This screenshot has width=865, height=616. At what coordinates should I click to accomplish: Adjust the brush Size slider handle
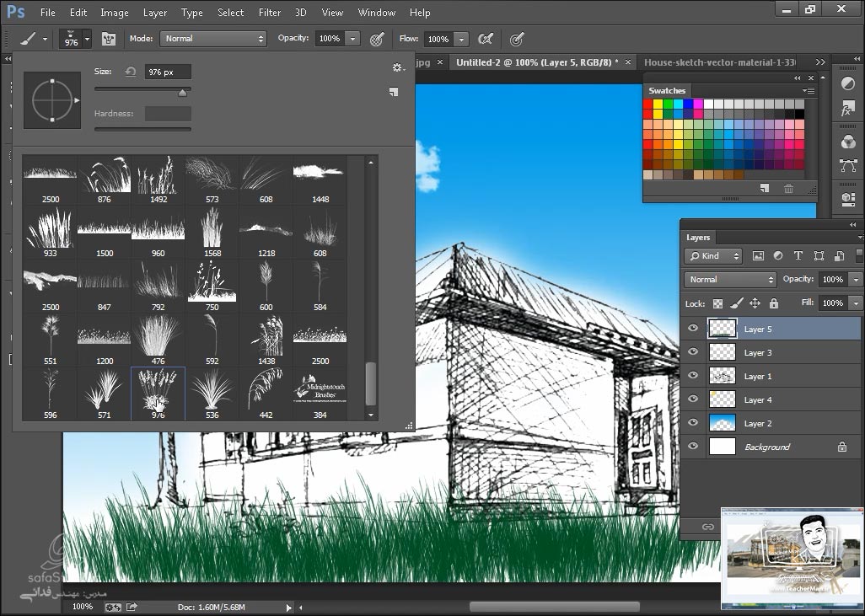tap(182, 94)
